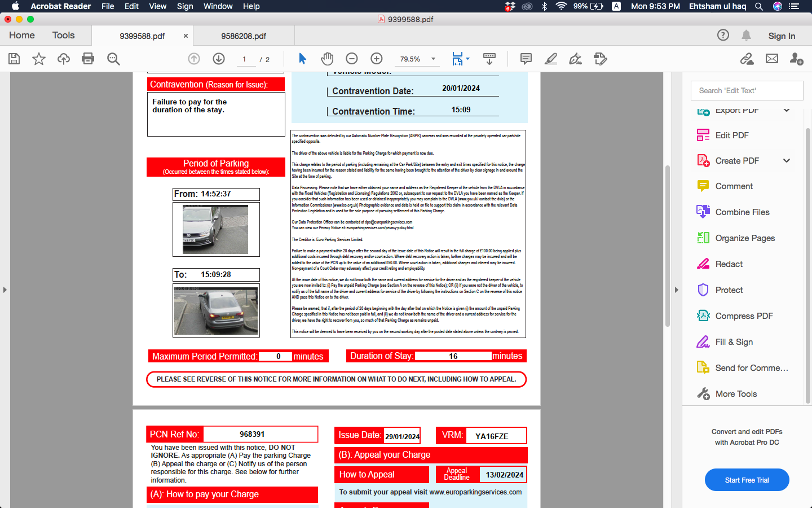Go to the Home tab
This screenshot has height=508, width=812.
coord(22,35)
